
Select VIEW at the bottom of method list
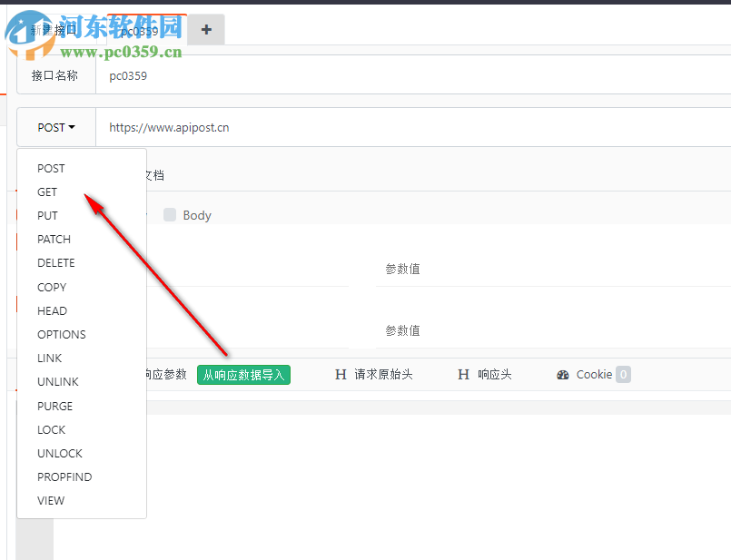(x=51, y=500)
